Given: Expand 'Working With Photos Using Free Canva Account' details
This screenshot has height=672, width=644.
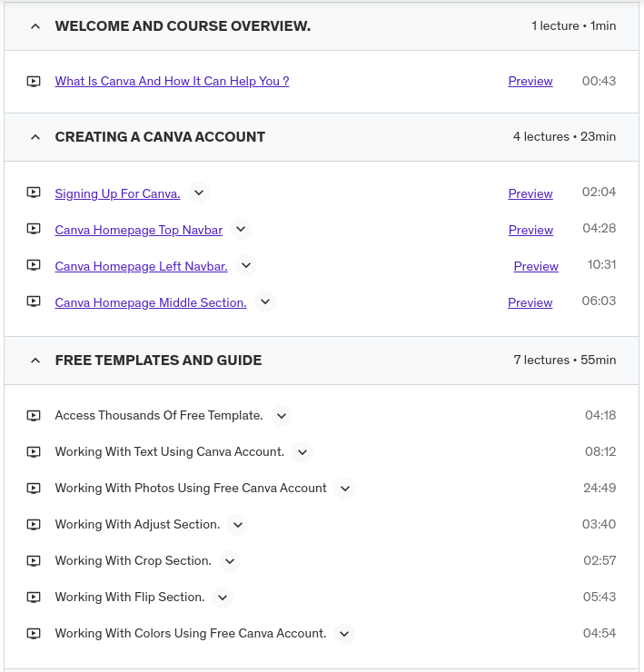Looking at the screenshot, I should (x=344, y=488).
